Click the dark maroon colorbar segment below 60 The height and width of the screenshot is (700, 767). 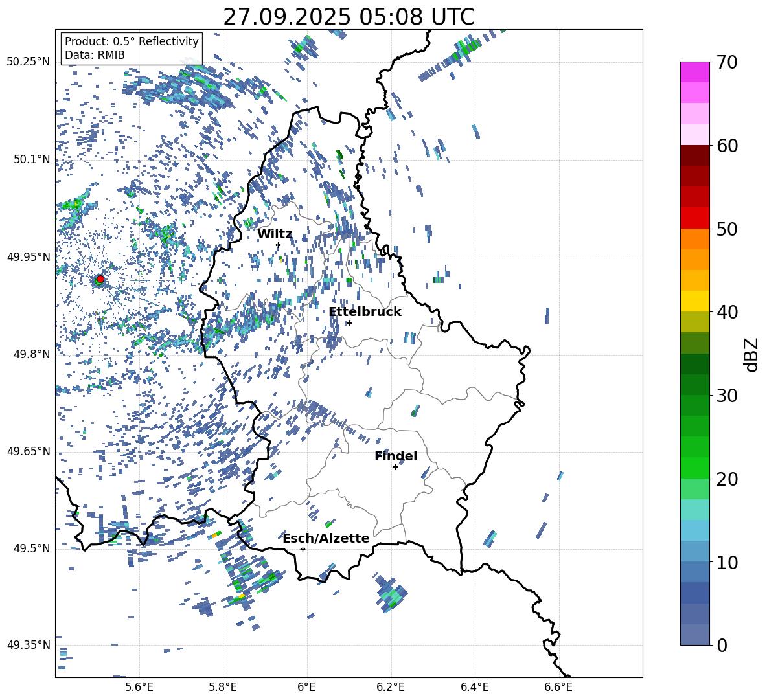(x=695, y=155)
